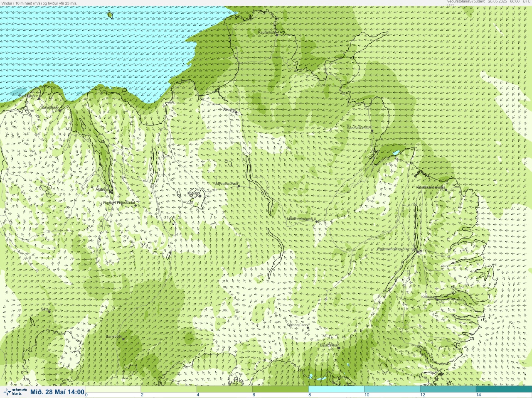
Task: Pick the 12–14 m/s legend swatch
Action: point(448,389)
